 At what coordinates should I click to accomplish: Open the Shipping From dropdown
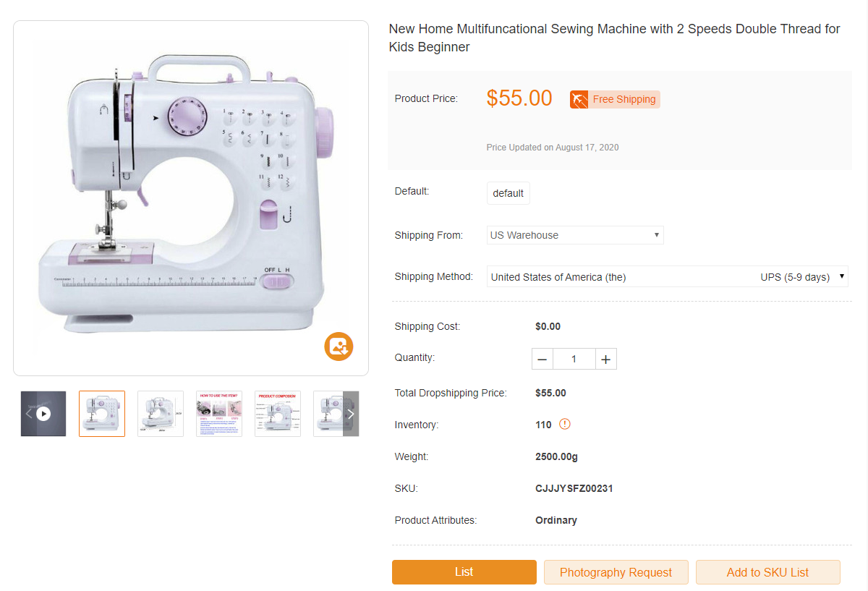575,235
